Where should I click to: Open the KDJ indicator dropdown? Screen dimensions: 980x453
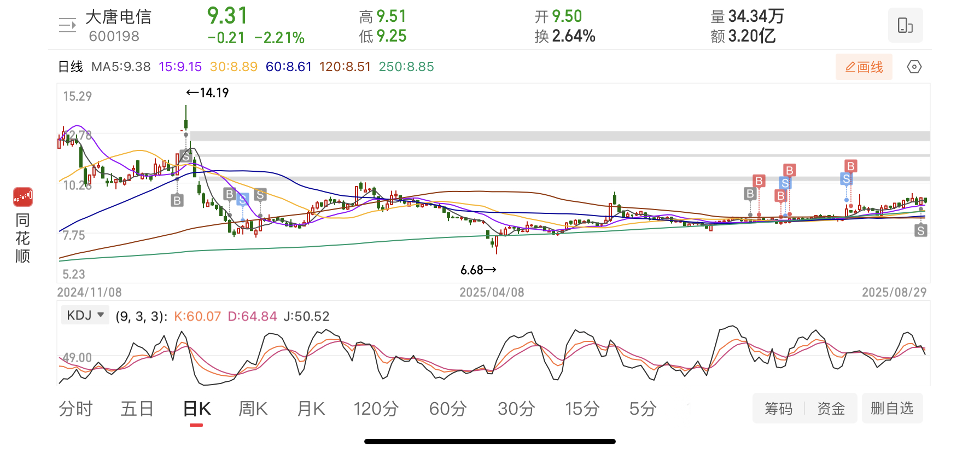coord(85,315)
